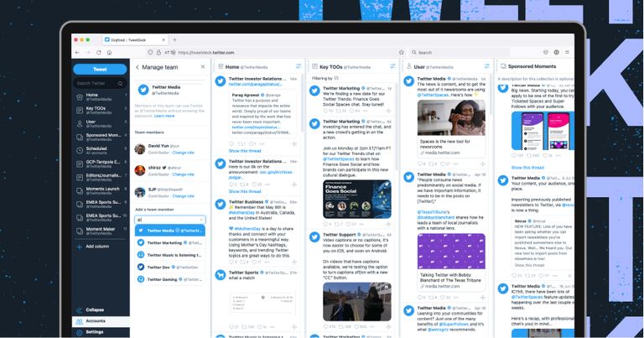Open the Moment Maker column in sidebar
Image resolution: width=644 pixels, height=338 pixels.
click(x=101, y=231)
